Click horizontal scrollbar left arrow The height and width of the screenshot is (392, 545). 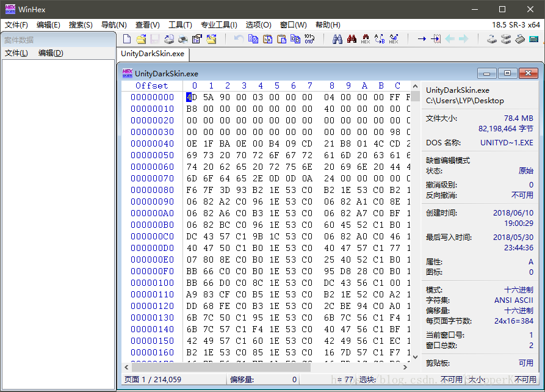(x=126, y=367)
